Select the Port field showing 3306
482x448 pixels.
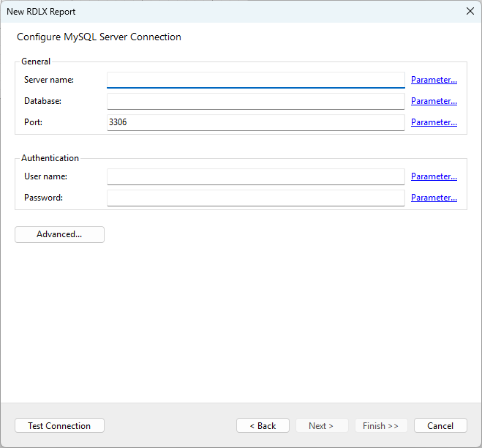pyautogui.click(x=256, y=122)
